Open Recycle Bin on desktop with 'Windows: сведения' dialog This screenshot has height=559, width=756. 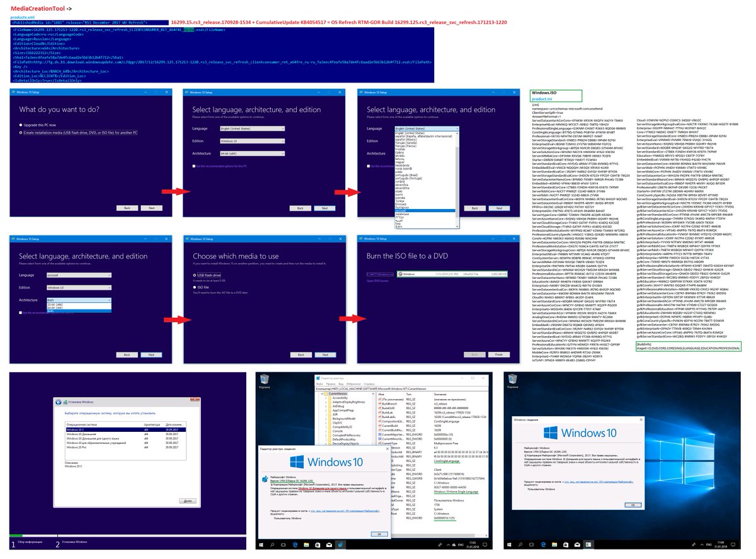tap(512, 381)
